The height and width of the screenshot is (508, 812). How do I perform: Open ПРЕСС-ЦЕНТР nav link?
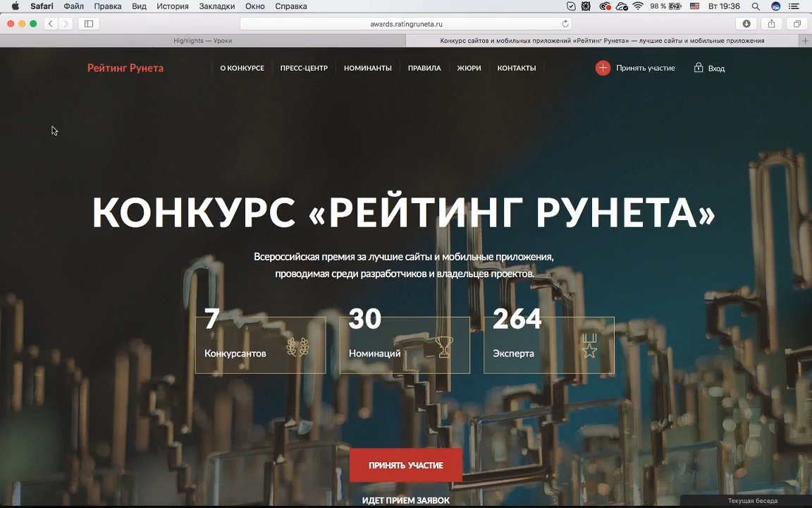coord(304,68)
